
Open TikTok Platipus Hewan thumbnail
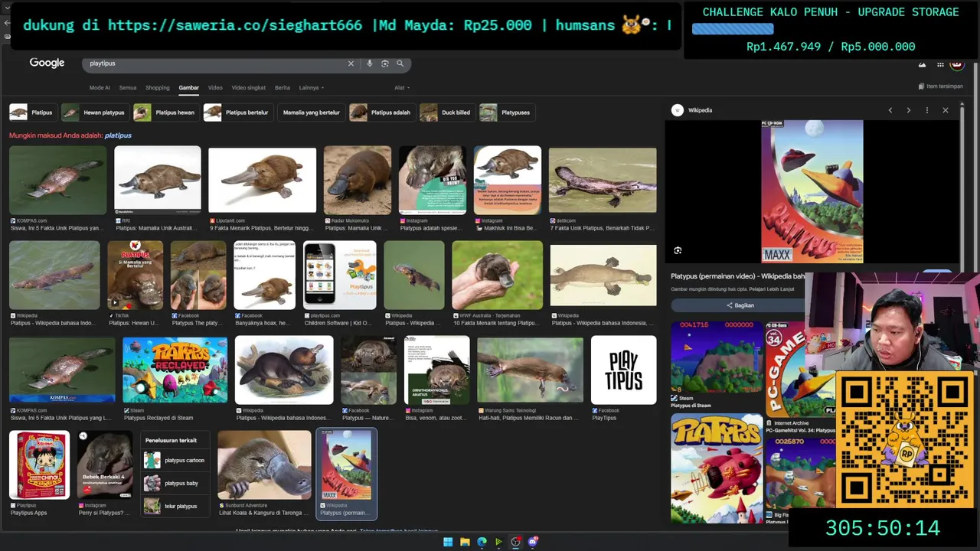136,275
